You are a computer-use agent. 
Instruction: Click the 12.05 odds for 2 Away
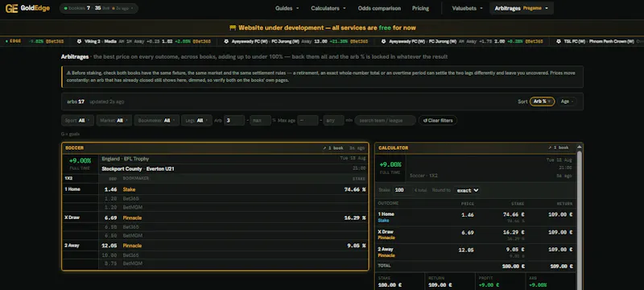point(109,246)
